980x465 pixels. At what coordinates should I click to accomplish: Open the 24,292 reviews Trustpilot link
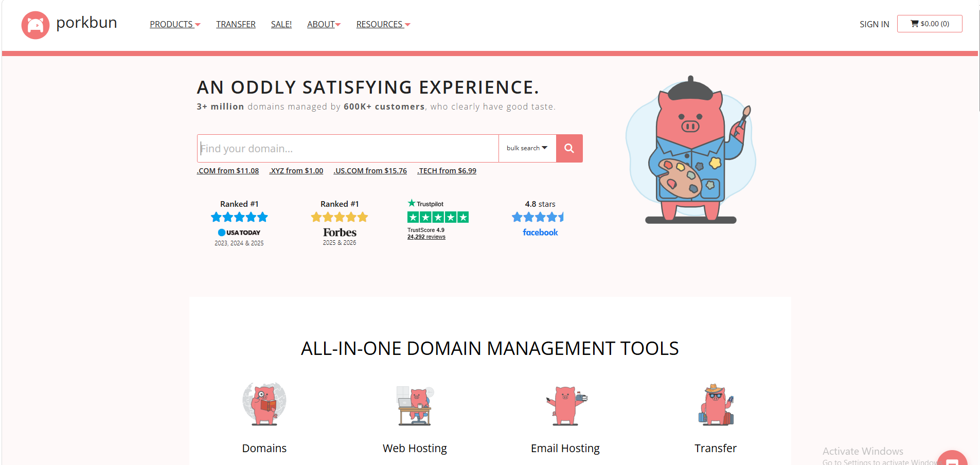pos(426,237)
